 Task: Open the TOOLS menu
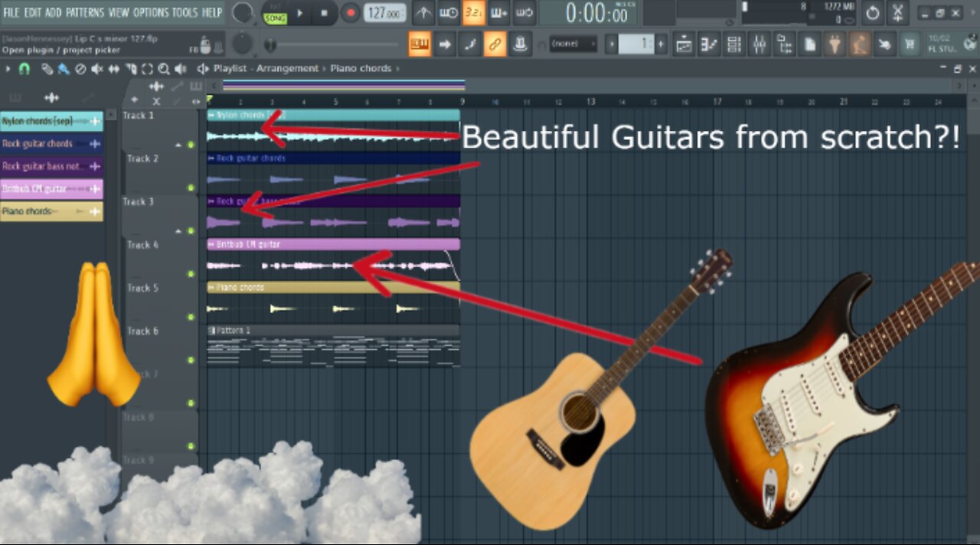pyautogui.click(x=185, y=12)
